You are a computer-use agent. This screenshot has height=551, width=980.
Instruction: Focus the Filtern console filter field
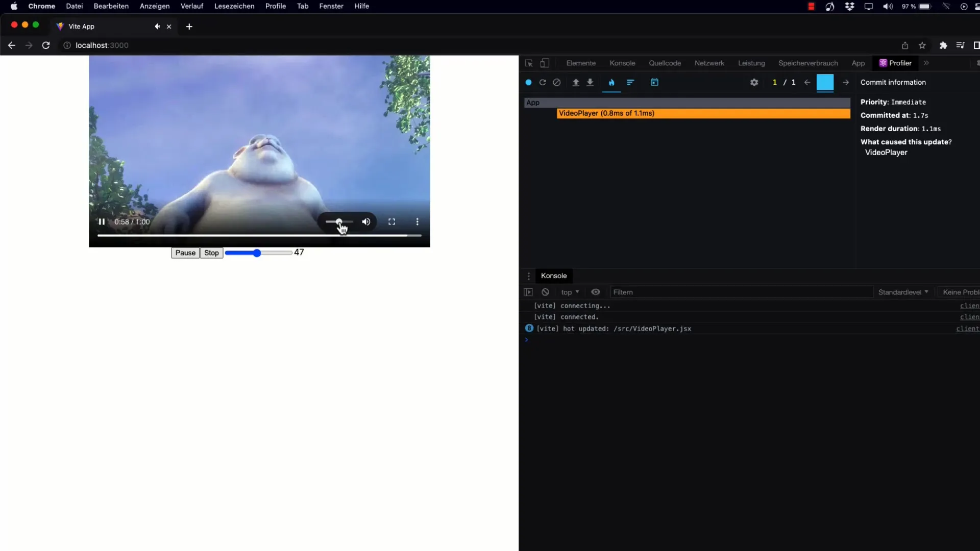[x=742, y=292]
